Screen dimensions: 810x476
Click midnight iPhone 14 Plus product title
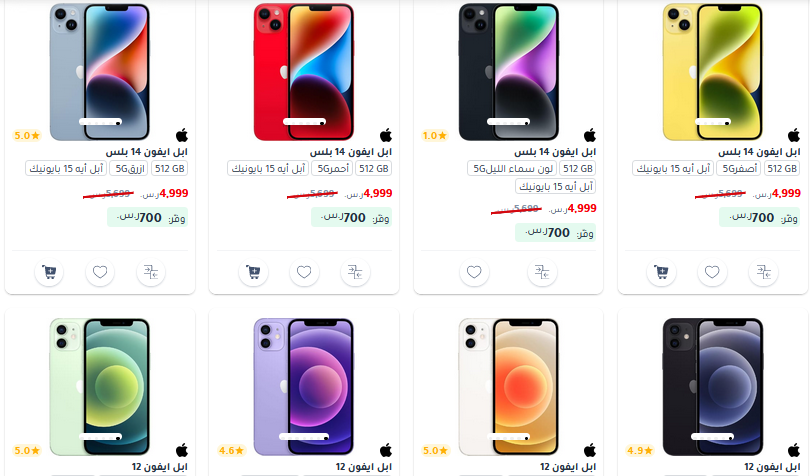click(x=555, y=152)
